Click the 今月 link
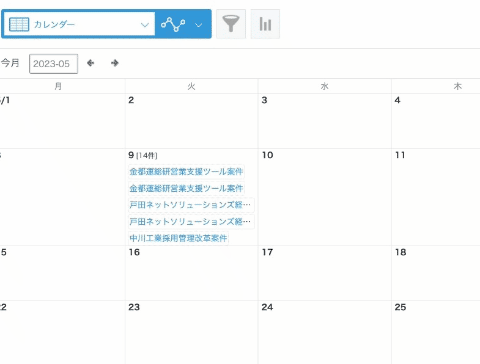This screenshot has height=364, width=480. point(10,63)
